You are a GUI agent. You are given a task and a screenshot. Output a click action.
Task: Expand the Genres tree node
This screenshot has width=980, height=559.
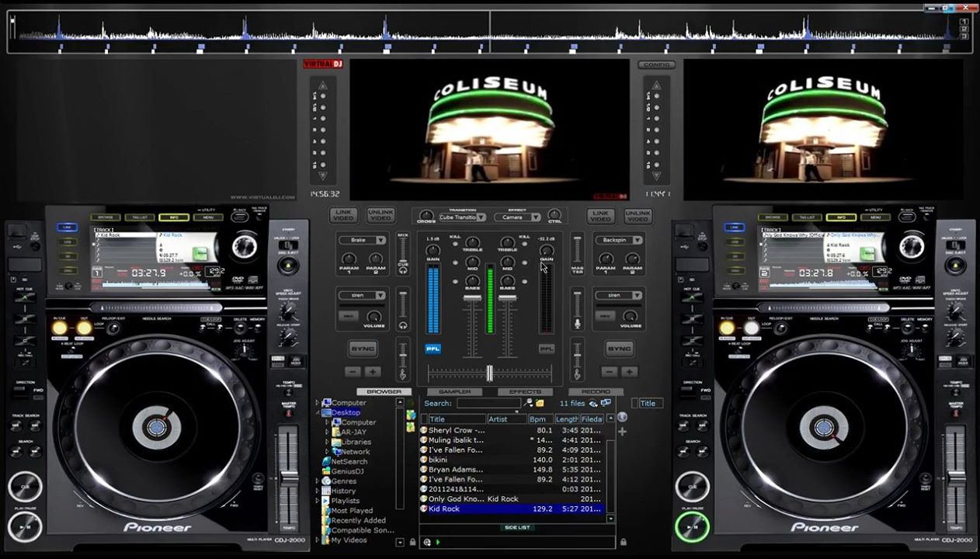click(x=318, y=481)
